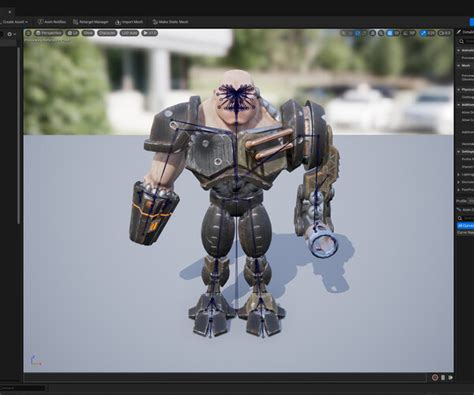Open the Perspective view mode dropdown

point(48,33)
